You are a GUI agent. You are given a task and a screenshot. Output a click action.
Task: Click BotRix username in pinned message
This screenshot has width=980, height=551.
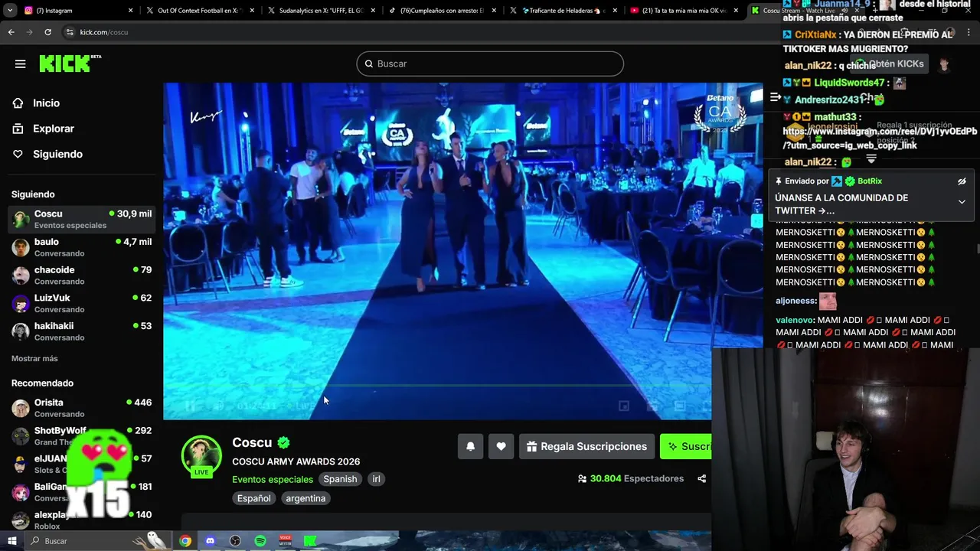tap(870, 181)
